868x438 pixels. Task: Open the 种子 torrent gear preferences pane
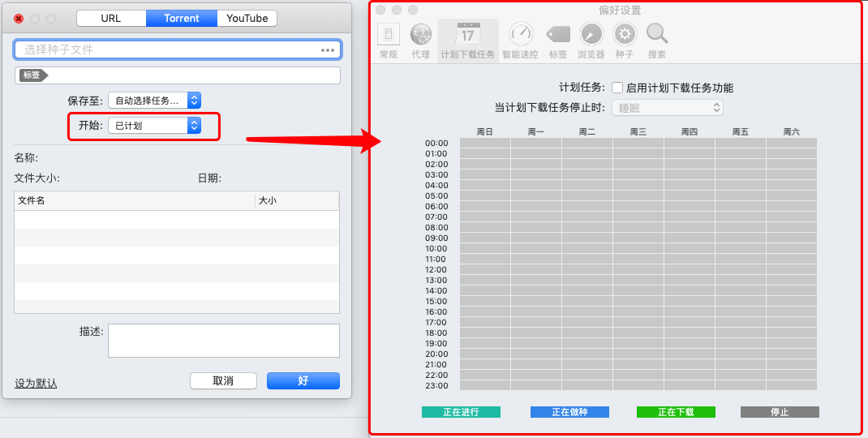click(624, 41)
